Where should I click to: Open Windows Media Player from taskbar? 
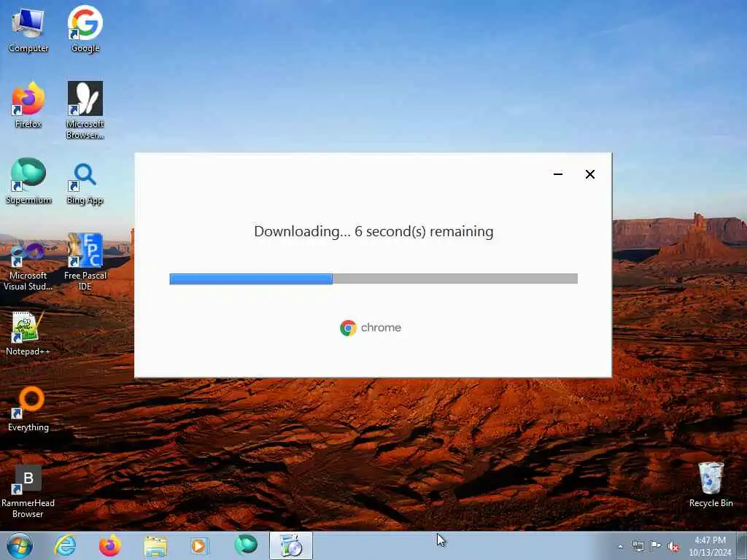click(x=199, y=545)
